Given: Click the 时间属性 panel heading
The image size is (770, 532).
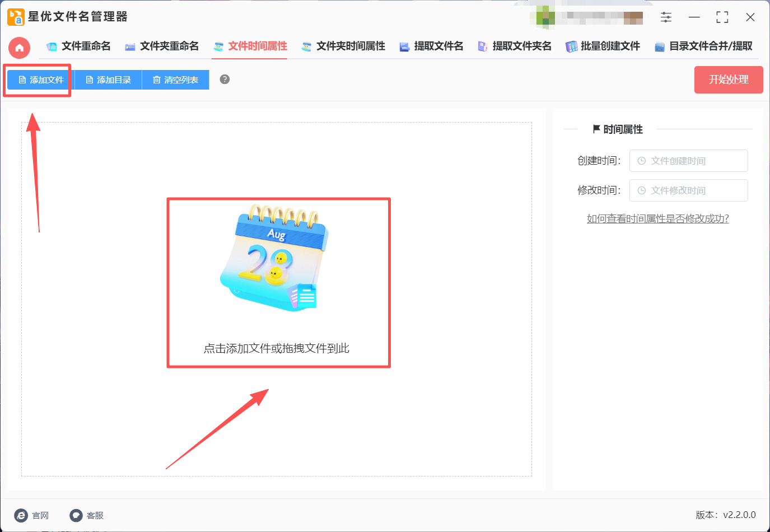Looking at the screenshot, I should [x=618, y=129].
